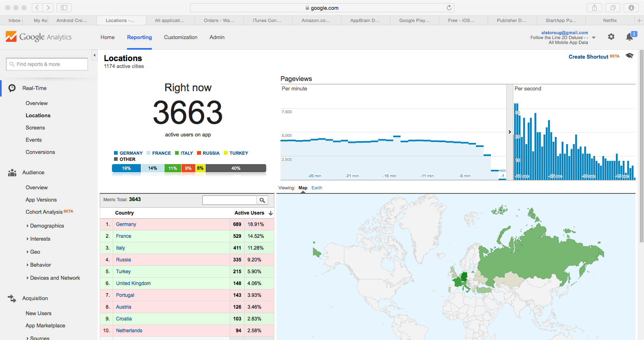Expand Geo section
The height and width of the screenshot is (340, 644).
(x=33, y=252)
